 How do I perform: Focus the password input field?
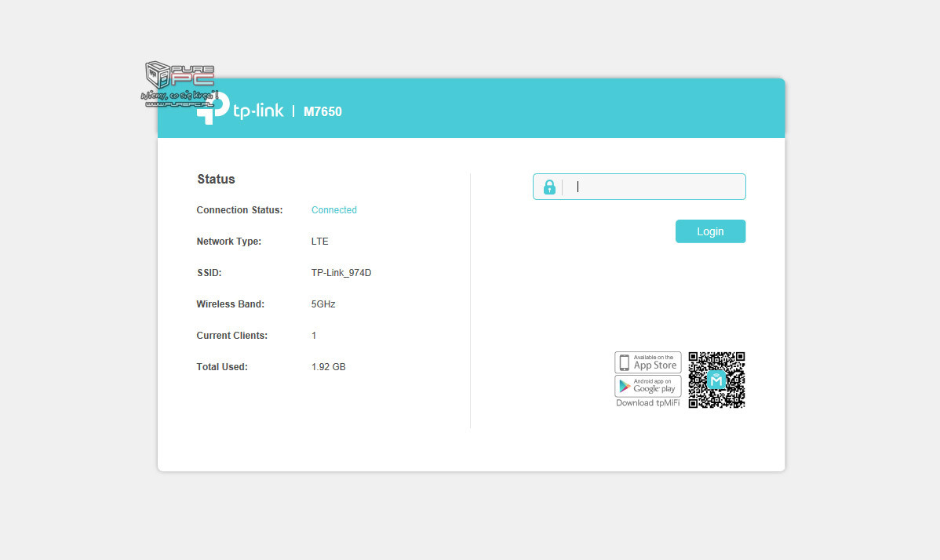[655, 187]
